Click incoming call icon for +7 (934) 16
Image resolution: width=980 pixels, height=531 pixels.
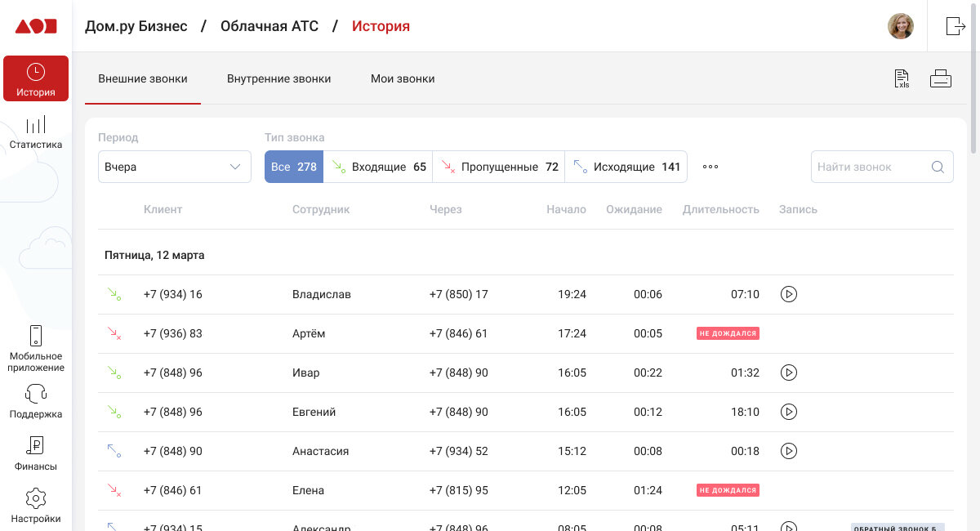click(114, 294)
